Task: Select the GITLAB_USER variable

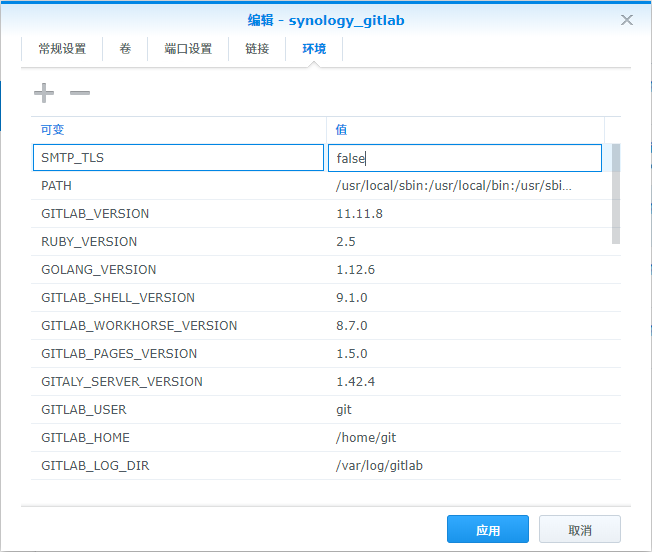Action: (x=84, y=410)
